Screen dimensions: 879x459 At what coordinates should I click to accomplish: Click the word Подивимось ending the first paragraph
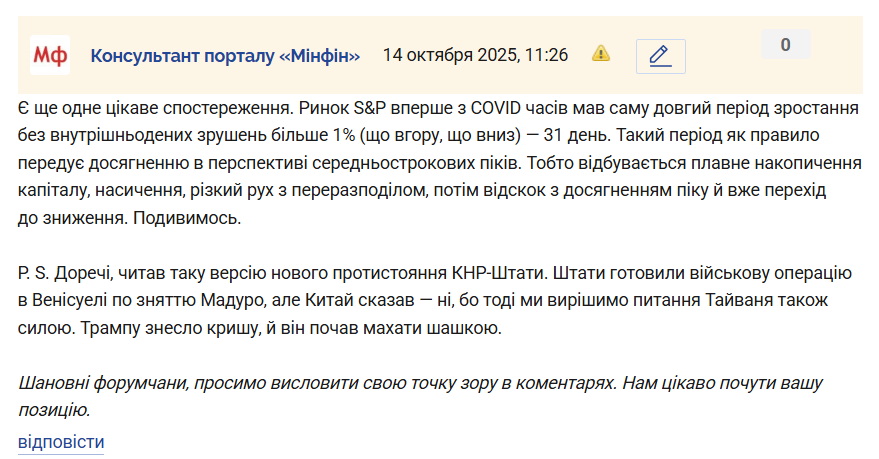187,217
